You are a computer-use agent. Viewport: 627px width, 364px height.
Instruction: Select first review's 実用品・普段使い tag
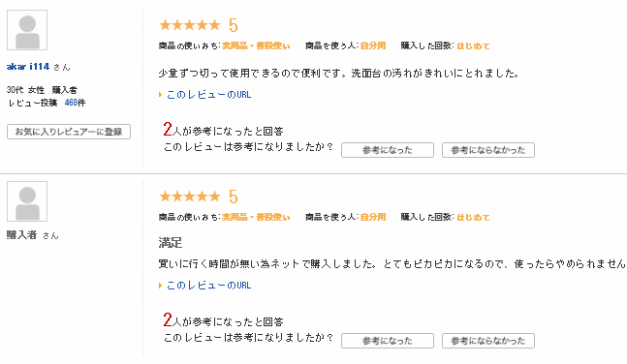pos(256,45)
